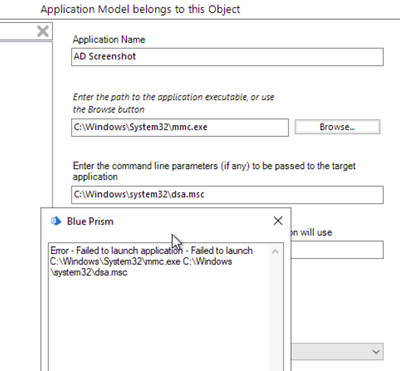Screen dimensions: 400x371
Task: Click the 'Application Name' label
Action: [109, 40]
